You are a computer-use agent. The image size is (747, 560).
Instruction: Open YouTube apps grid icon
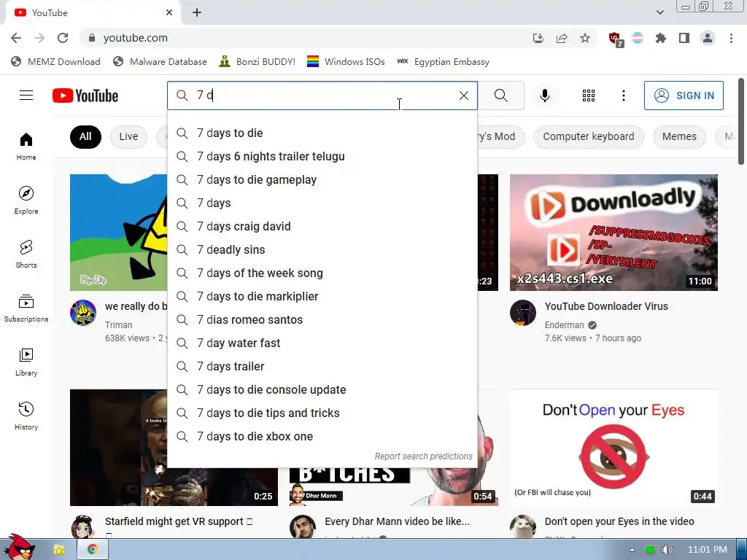point(589,96)
